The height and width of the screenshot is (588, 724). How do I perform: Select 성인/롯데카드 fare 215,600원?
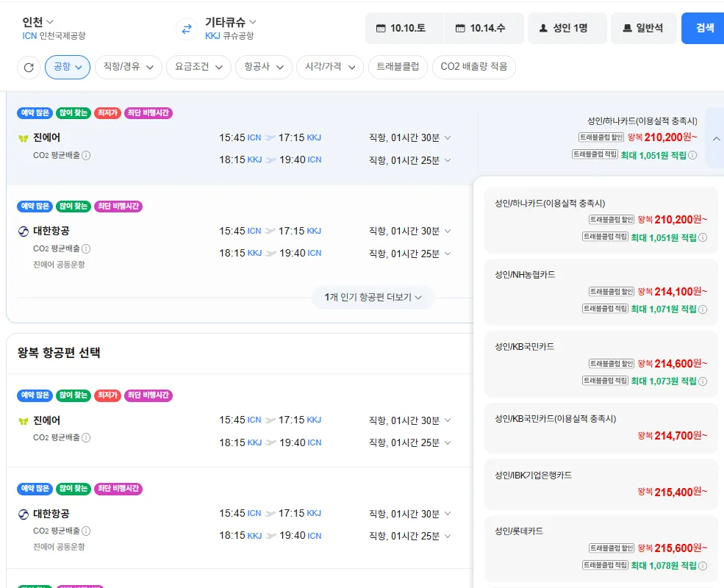(601, 549)
